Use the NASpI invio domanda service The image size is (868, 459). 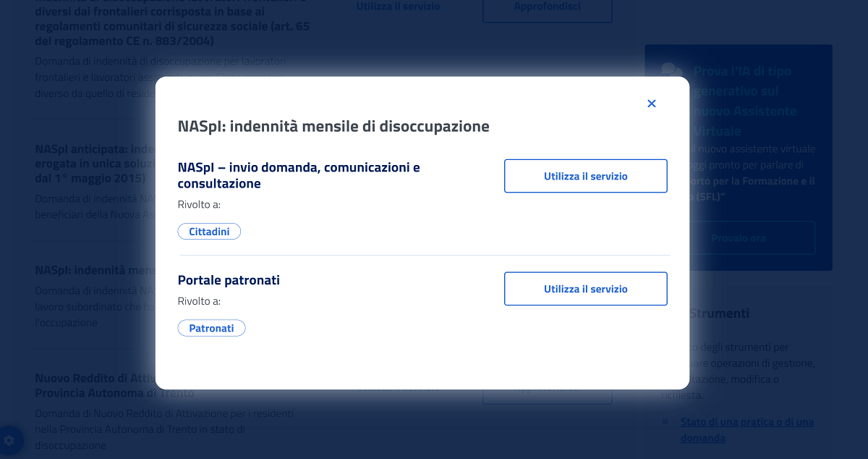585,176
